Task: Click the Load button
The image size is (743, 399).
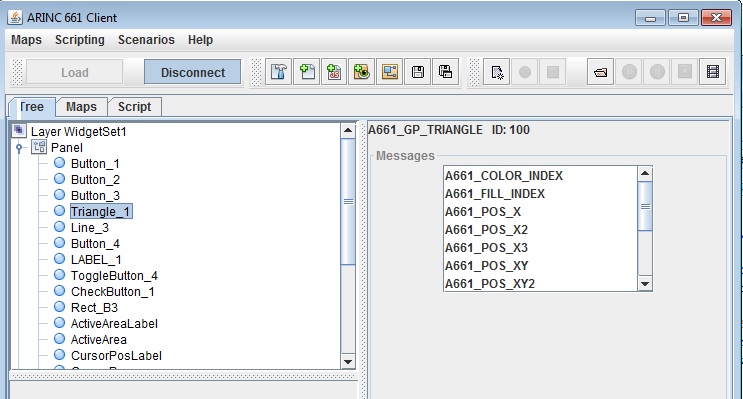Action: click(x=75, y=73)
